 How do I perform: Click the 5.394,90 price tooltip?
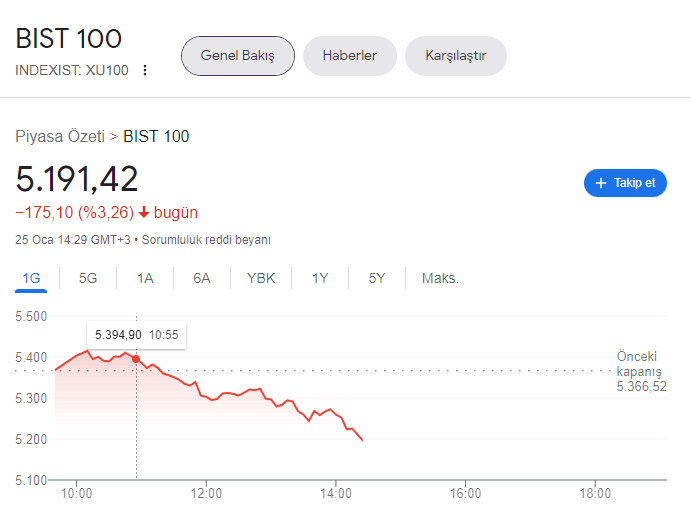[x=137, y=335]
